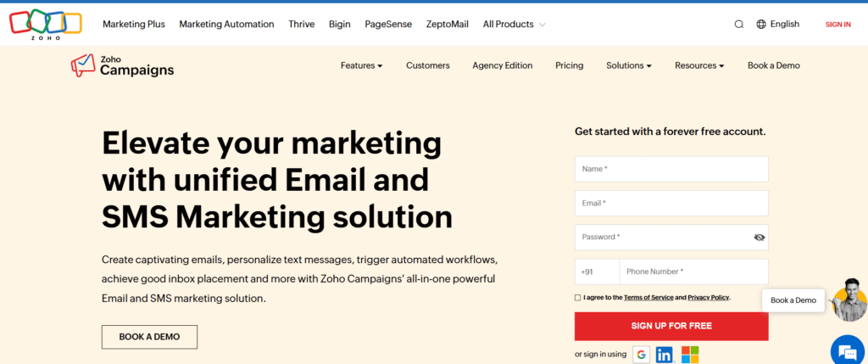Open the Privacy Policy link

[x=709, y=298]
